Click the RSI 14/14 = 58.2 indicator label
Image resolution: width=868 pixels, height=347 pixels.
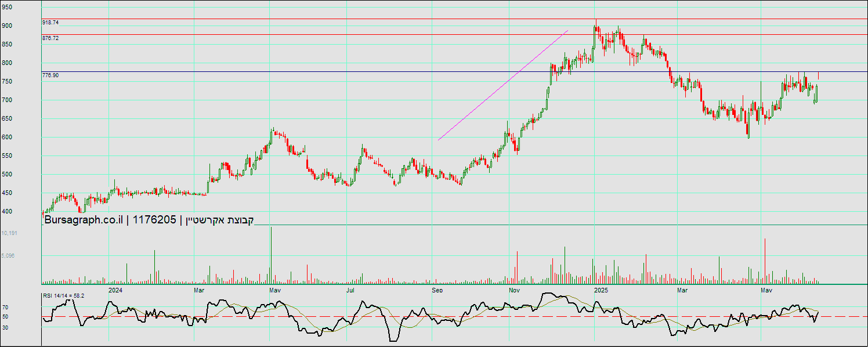click(x=63, y=295)
